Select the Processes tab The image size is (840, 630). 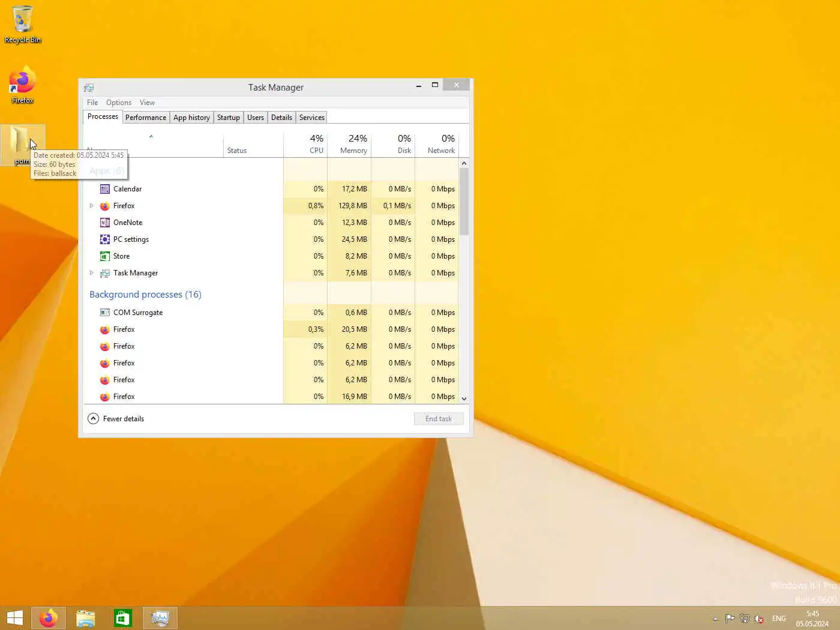103,117
